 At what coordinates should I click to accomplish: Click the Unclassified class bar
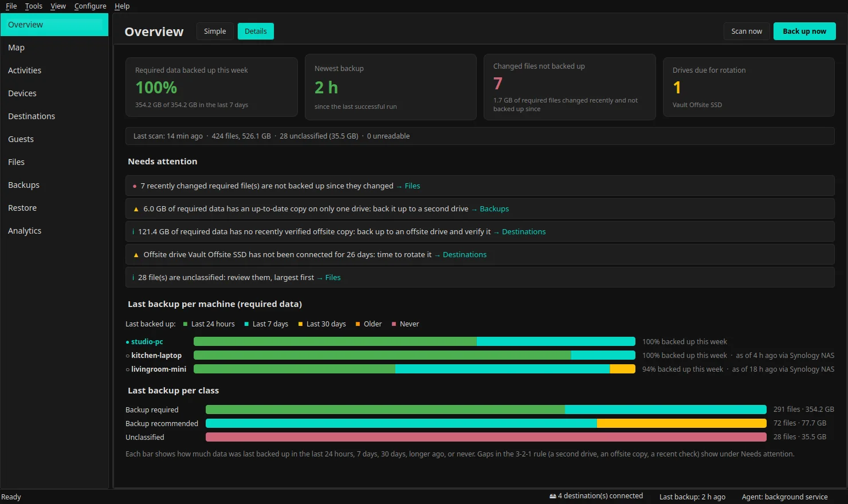486,437
